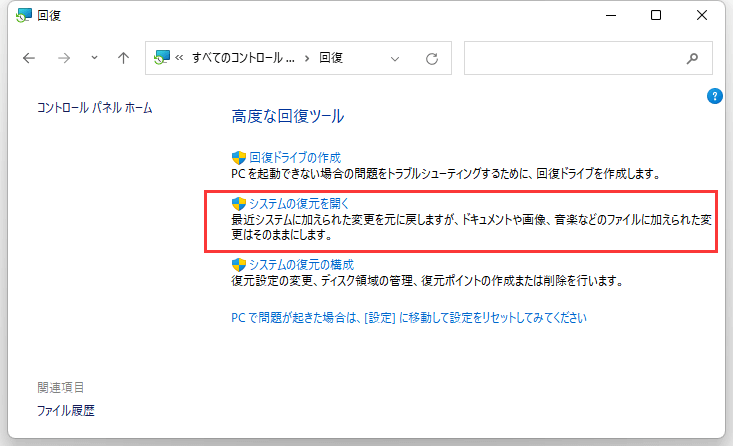
Task: Click the 回復 breadcrumb in address bar
Action: click(x=331, y=58)
